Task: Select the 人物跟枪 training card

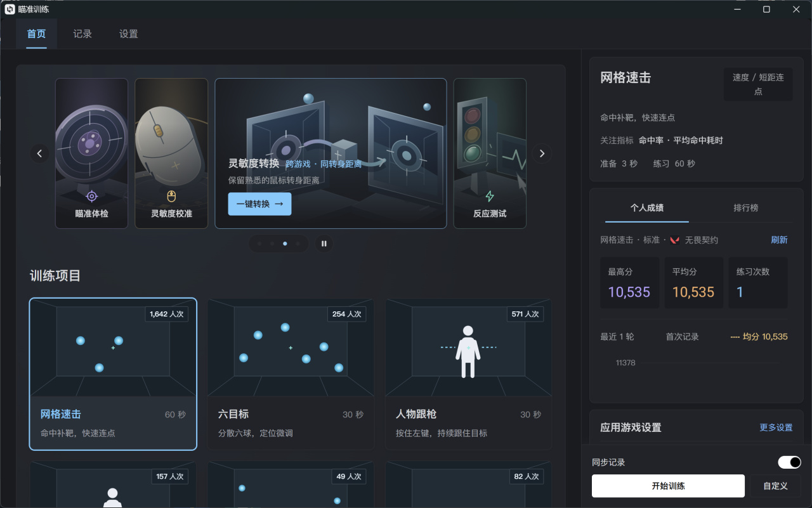Action: pos(468,374)
